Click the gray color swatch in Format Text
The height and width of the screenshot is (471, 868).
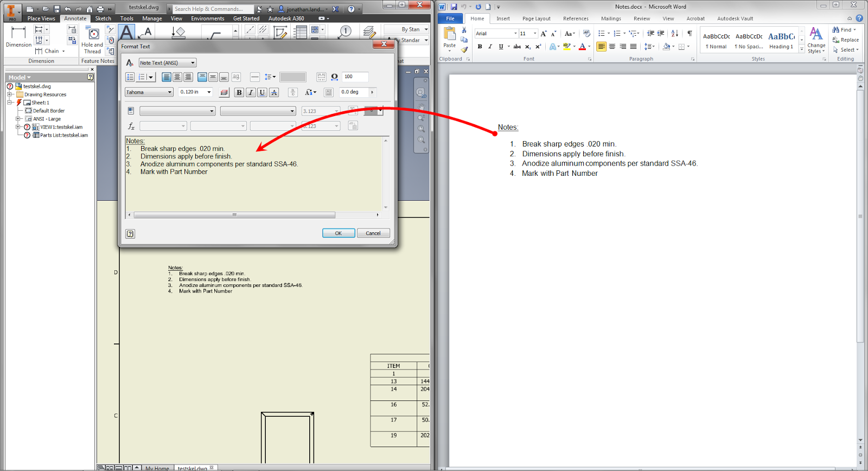pos(293,77)
